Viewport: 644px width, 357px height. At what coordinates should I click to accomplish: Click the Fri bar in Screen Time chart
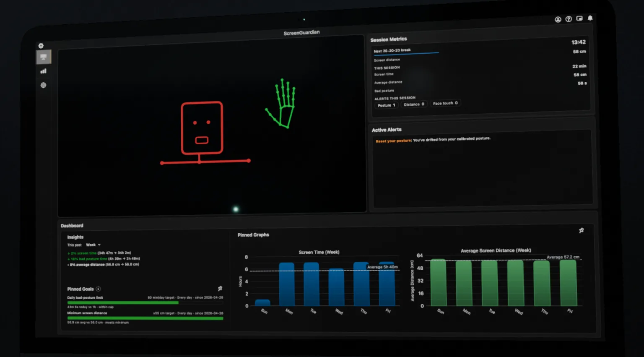pos(387,284)
